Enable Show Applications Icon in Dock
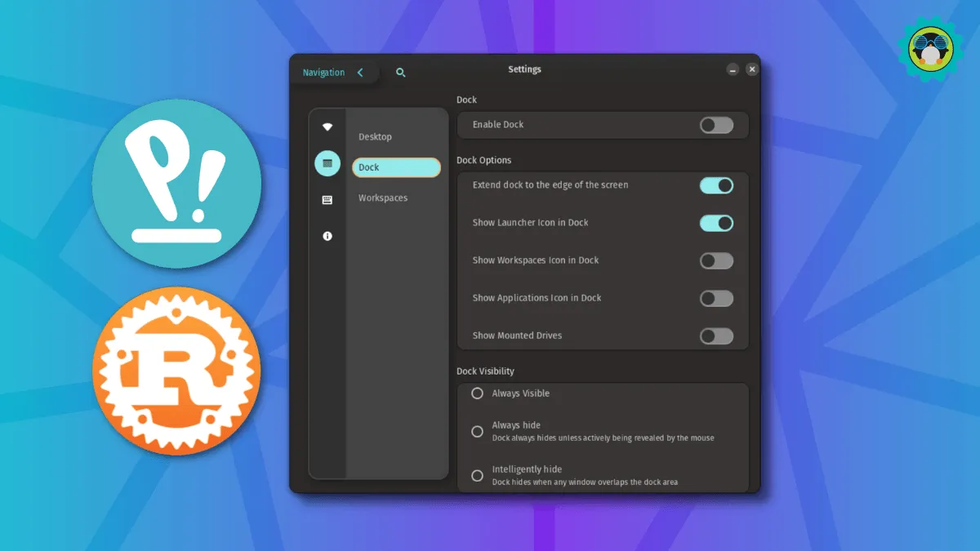Screen dimensions: 980x551 click(716, 298)
